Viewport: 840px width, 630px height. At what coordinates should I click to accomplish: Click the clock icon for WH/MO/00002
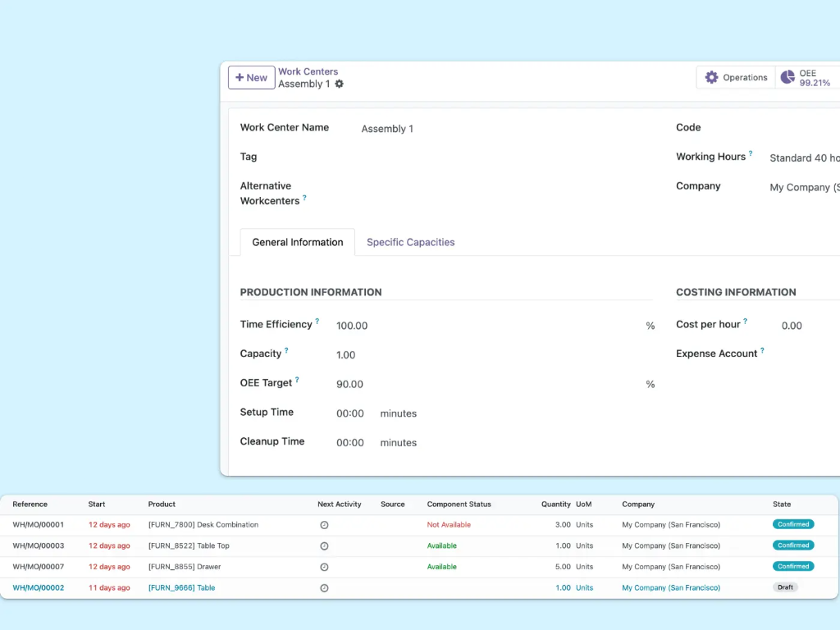(325, 587)
